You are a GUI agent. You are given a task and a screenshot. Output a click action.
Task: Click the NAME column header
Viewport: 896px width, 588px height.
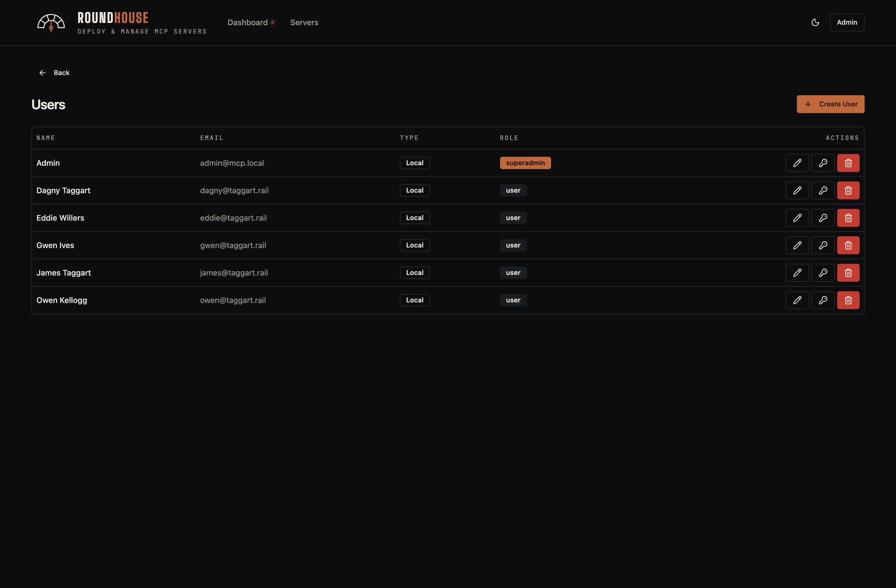pyautogui.click(x=46, y=138)
